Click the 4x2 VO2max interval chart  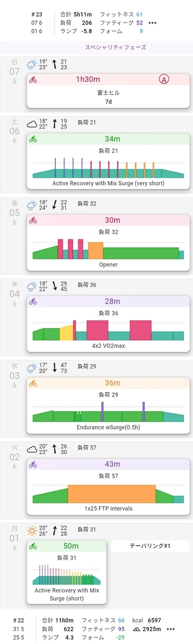(108, 330)
